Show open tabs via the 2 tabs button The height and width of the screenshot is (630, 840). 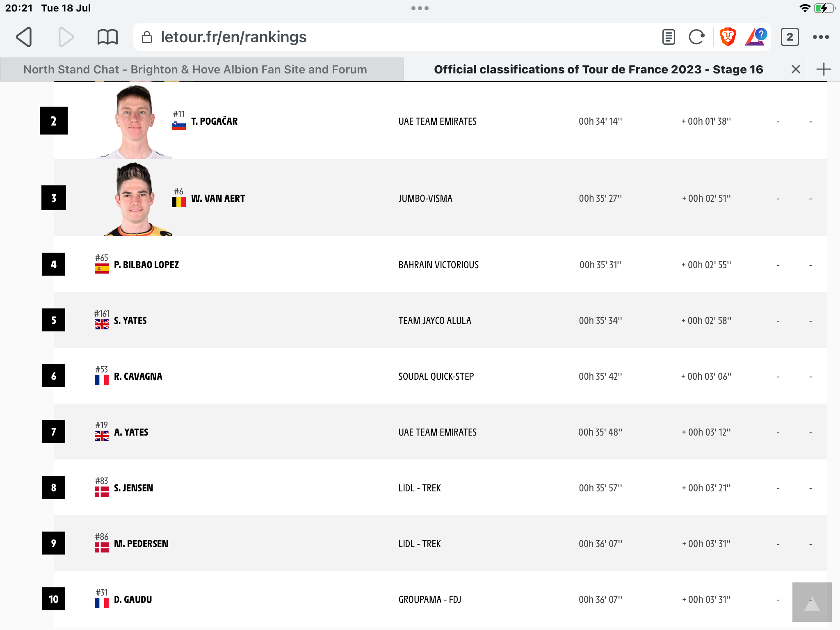tap(790, 37)
